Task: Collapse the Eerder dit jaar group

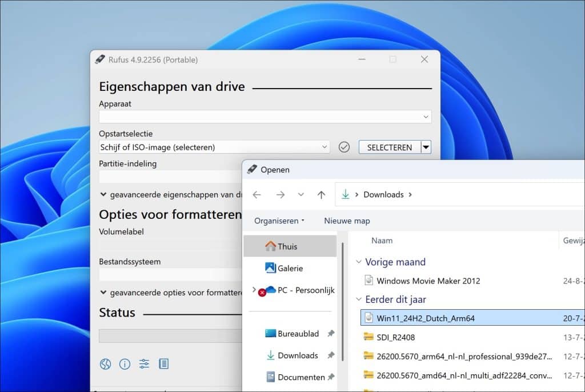Action: click(359, 299)
